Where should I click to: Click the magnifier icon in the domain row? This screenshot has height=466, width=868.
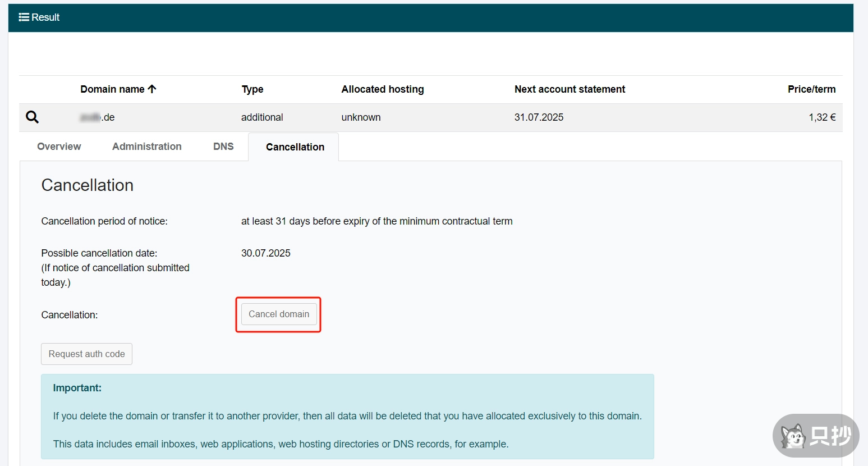click(x=33, y=117)
